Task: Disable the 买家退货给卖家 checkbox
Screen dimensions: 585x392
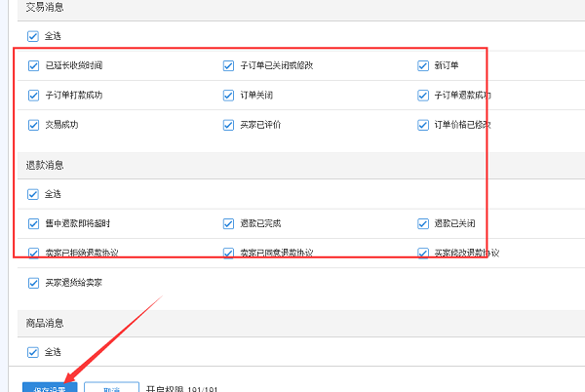Action: 33,283
